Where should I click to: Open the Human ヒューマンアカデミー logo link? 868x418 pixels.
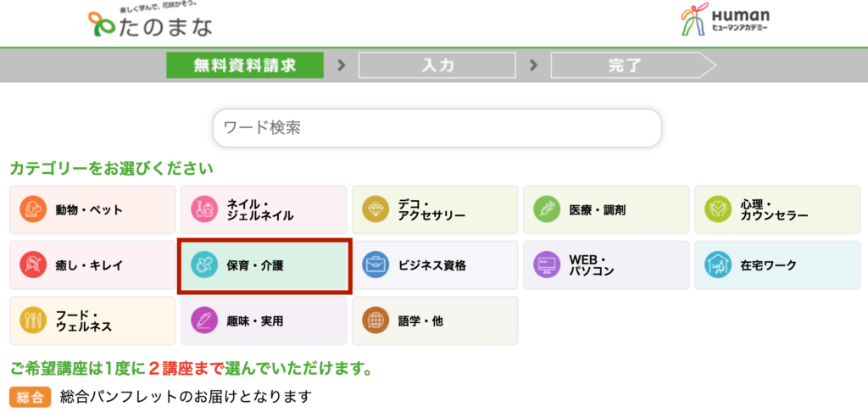click(726, 21)
